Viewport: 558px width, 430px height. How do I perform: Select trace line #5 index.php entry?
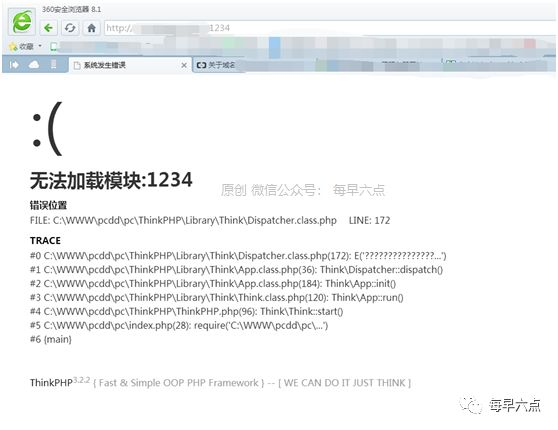[179, 325]
